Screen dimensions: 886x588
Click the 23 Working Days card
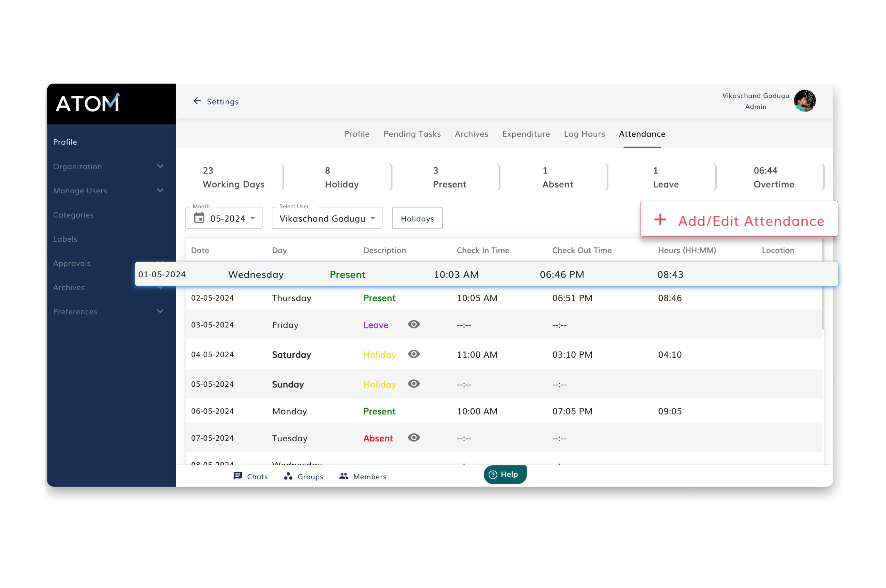click(234, 177)
